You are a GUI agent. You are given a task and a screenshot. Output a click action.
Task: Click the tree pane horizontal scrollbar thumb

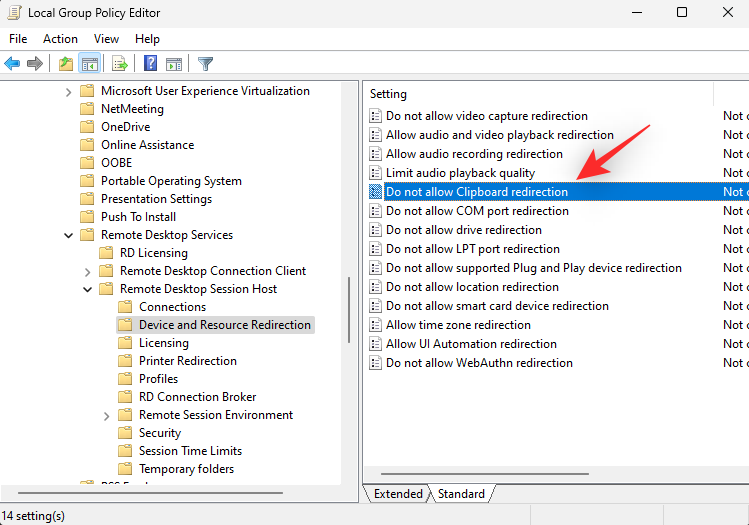point(150,493)
